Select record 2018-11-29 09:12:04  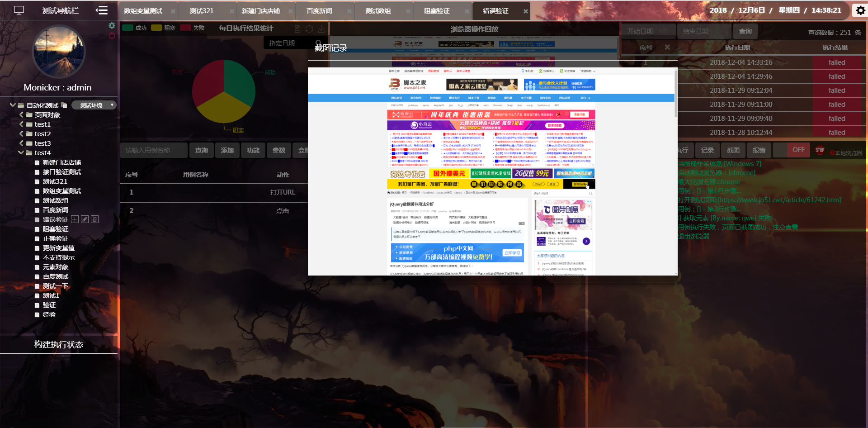click(741, 90)
